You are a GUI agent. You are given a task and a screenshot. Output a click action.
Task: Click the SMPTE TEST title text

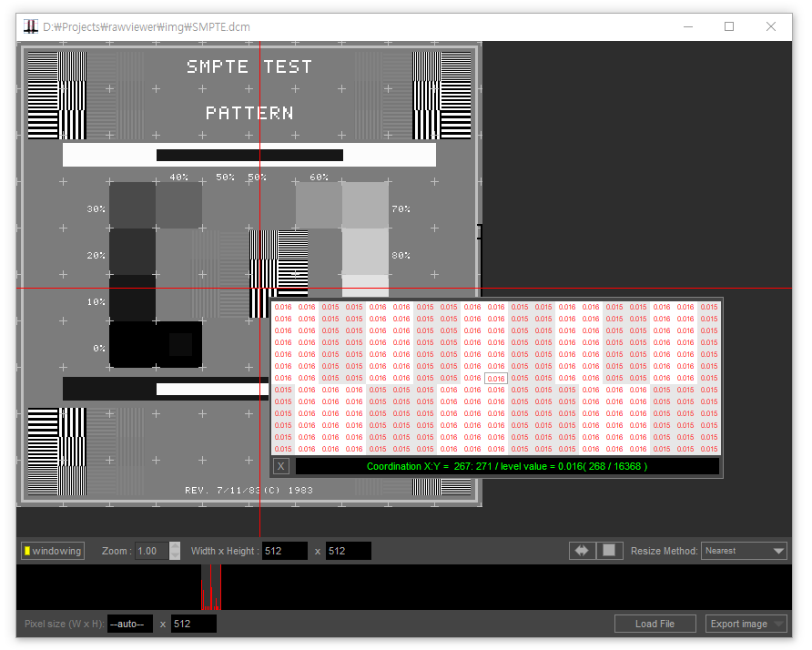coord(249,66)
